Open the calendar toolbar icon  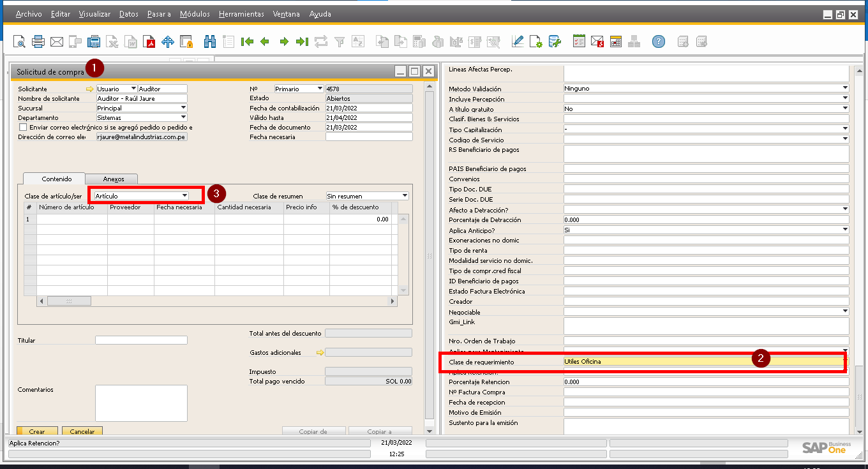(616, 41)
